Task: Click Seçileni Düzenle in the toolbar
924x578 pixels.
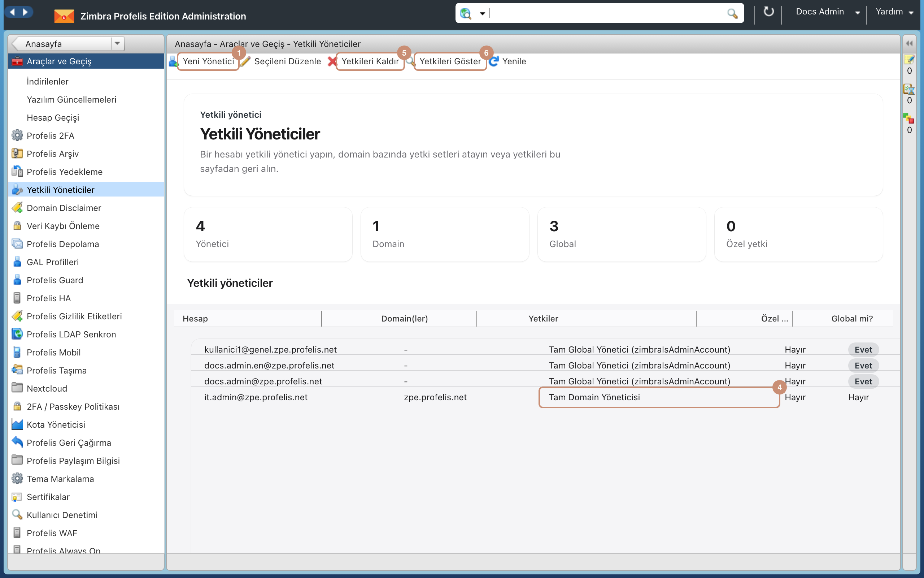Action: pyautogui.click(x=287, y=61)
